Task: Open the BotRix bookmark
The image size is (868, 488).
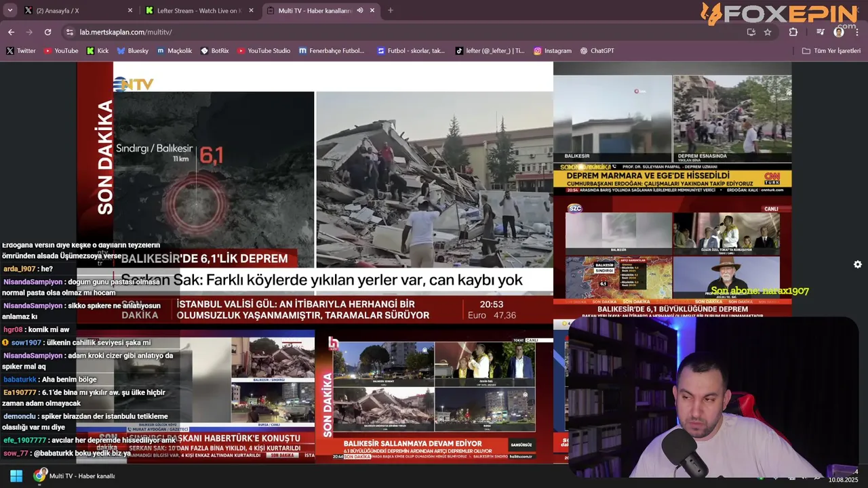Action: click(x=215, y=51)
